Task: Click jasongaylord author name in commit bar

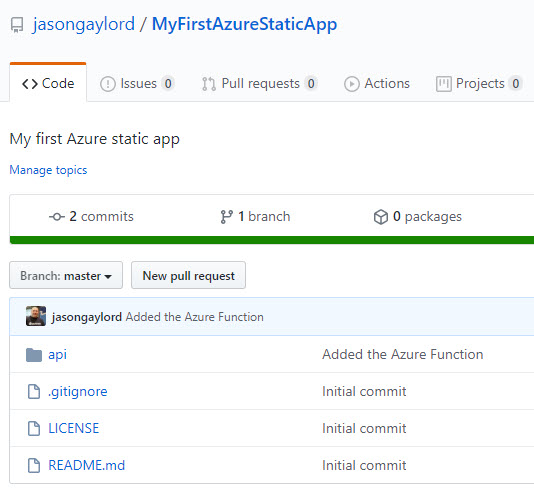Action: coord(87,317)
